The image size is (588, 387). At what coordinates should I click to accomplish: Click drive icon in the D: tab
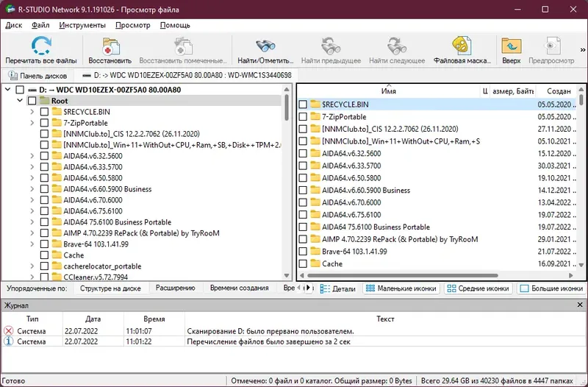click(87, 76)
